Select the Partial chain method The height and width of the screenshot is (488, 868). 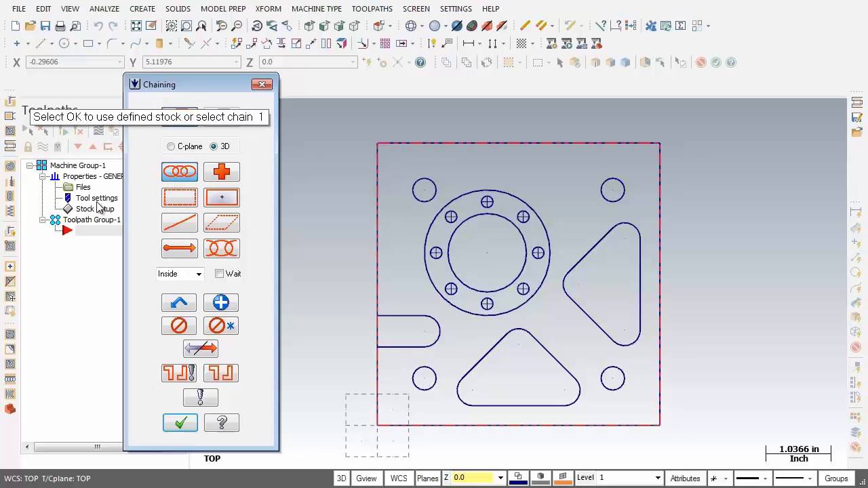(x=222, y=248)
